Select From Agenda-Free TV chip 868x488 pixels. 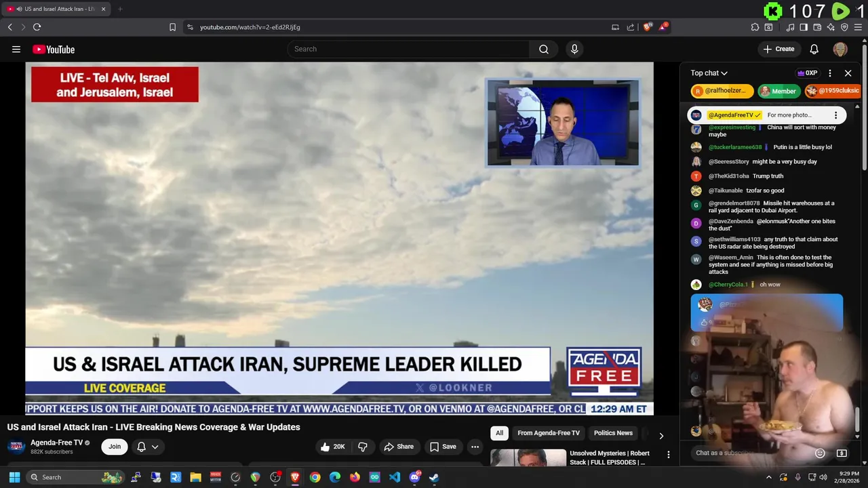[x=549, y=433]
